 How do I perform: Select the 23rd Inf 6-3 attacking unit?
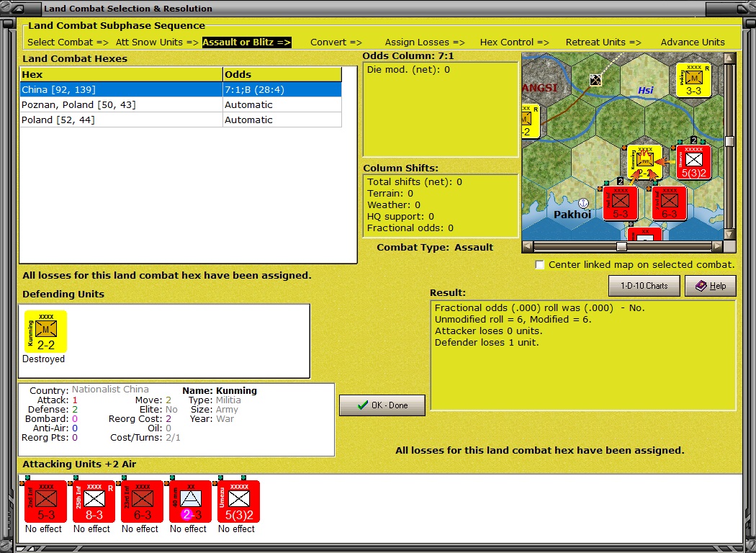click(x=142, y=501)
